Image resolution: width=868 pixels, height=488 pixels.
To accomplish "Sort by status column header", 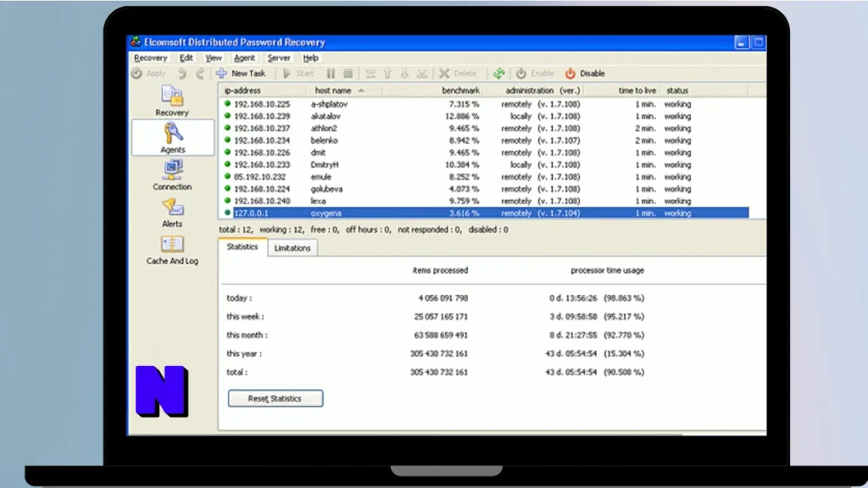I will pyautogui.click(x=703, y=90).
